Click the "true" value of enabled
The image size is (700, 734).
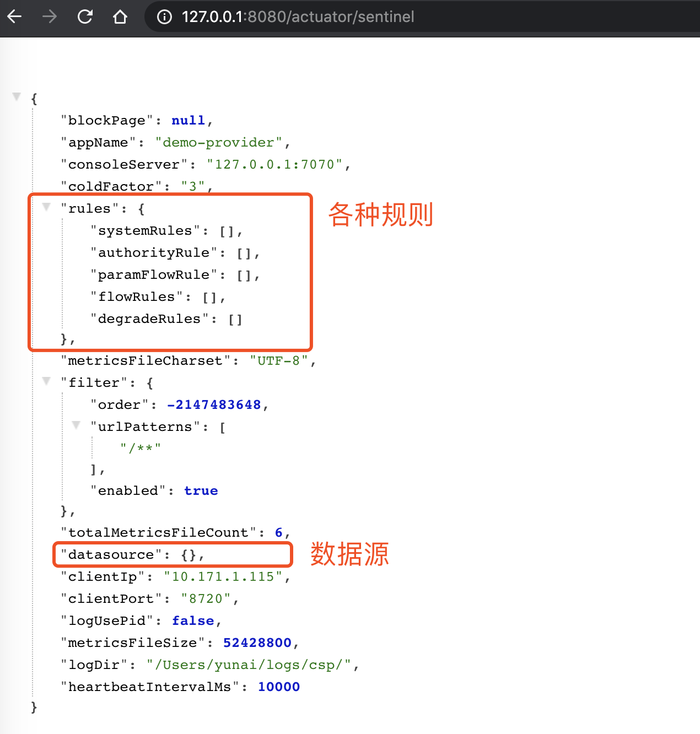click(201, 490)
